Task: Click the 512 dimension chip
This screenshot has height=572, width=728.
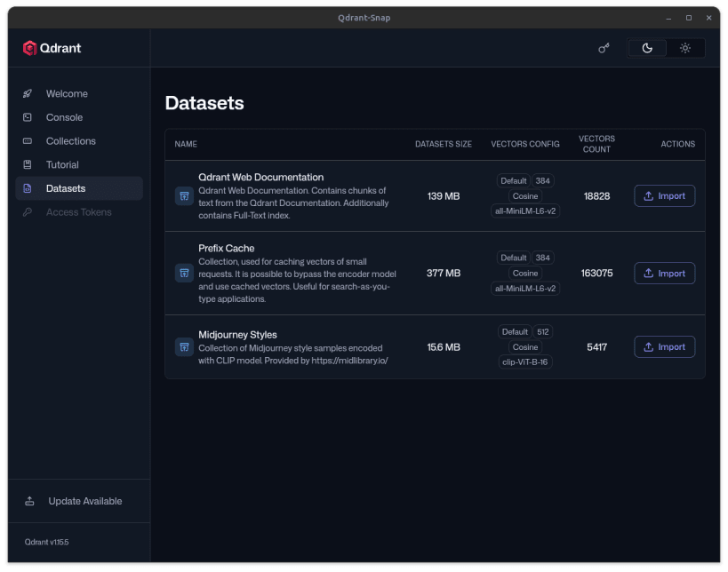Action: tap(543, 331)
